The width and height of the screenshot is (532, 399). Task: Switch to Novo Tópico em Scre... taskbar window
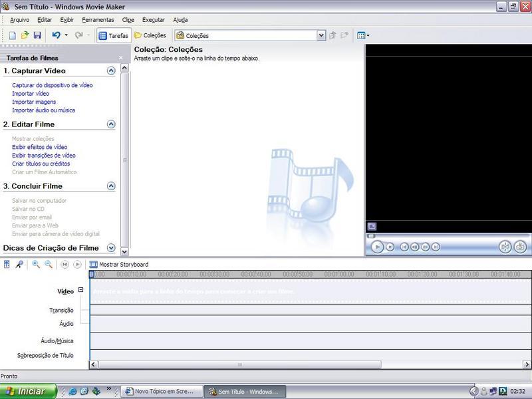pos(162,392)
